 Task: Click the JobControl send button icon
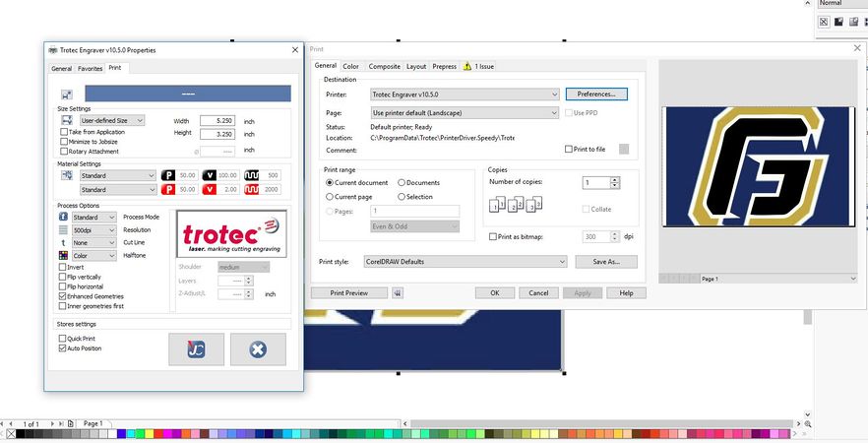(196, 349)
